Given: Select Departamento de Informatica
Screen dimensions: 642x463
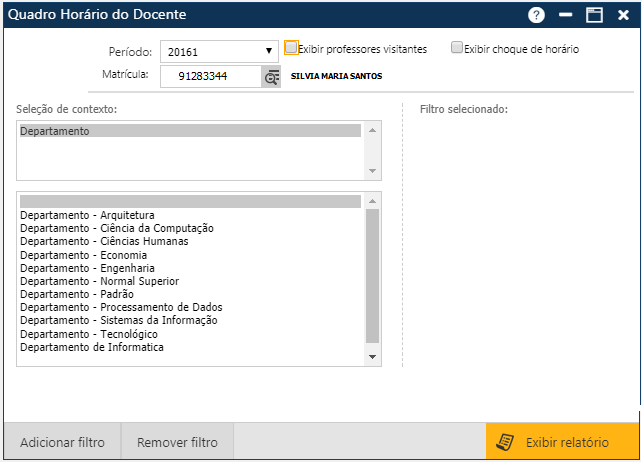Looking at the screenshot, I should (x=190, y=347).
